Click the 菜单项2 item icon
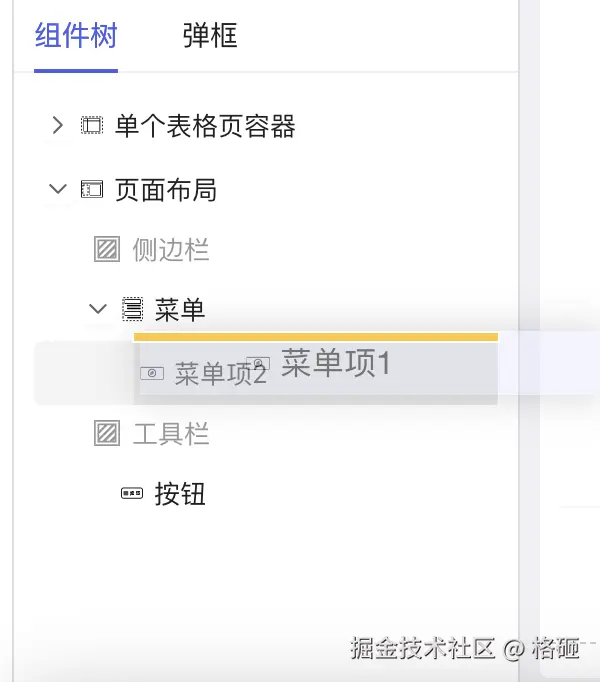The width and height of the screenshot is (600, 682). pos(151,374)
